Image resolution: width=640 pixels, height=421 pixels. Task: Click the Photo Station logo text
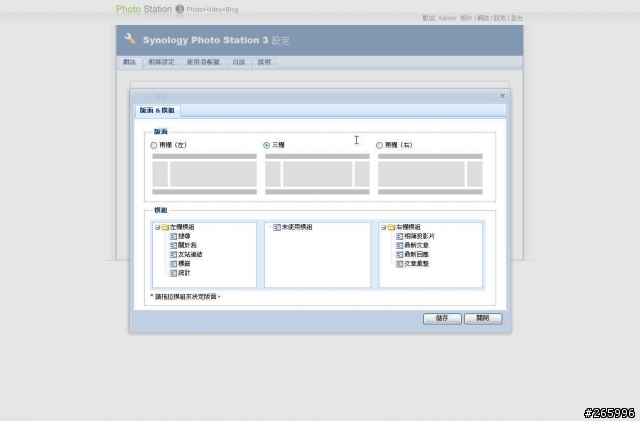tap(144, 9)
